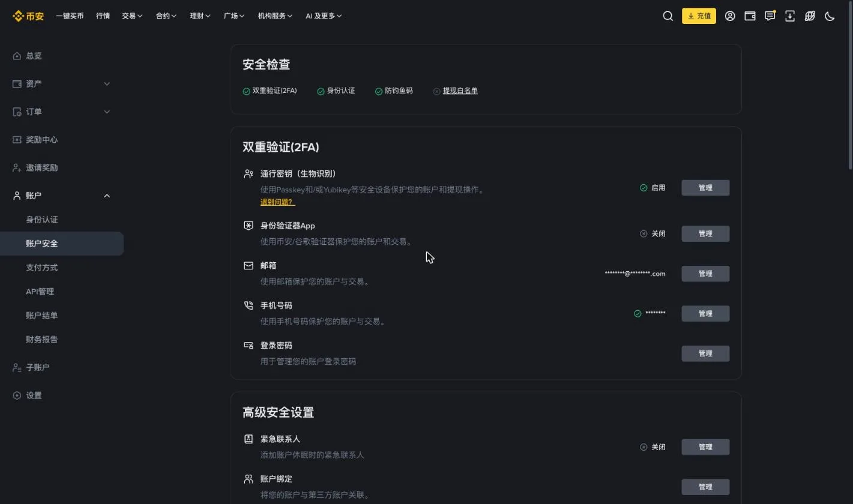Open the search magnifier icon

pyautogui.click(x=668, y=16)
